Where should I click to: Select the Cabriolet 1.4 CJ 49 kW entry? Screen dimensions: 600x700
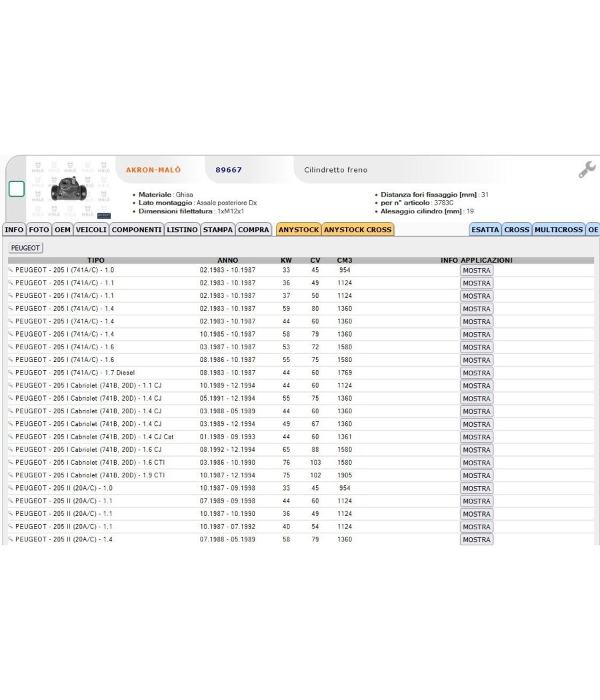(x=89, y=423)
